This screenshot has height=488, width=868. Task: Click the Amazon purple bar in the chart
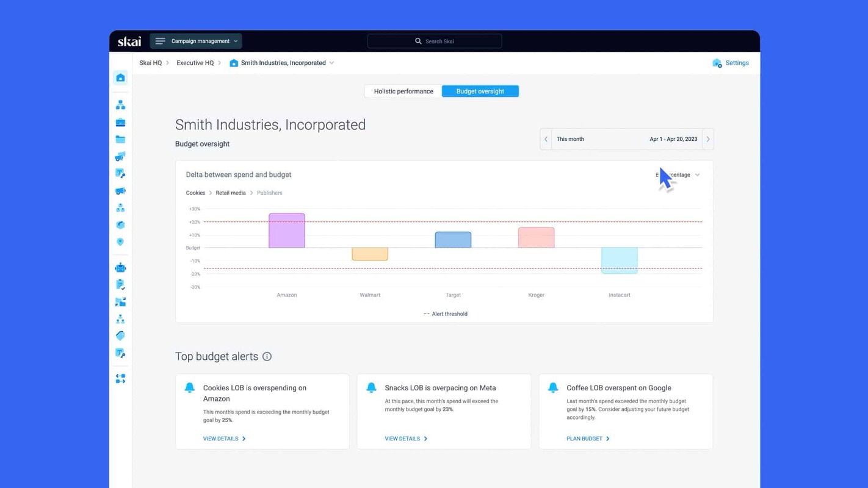286,230
